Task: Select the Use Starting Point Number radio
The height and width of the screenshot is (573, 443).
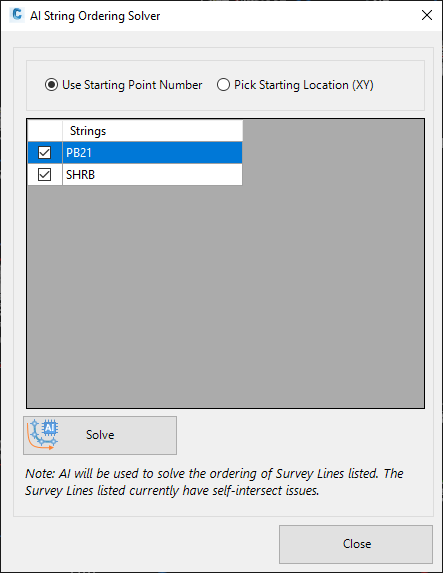Action: (51, 85)
